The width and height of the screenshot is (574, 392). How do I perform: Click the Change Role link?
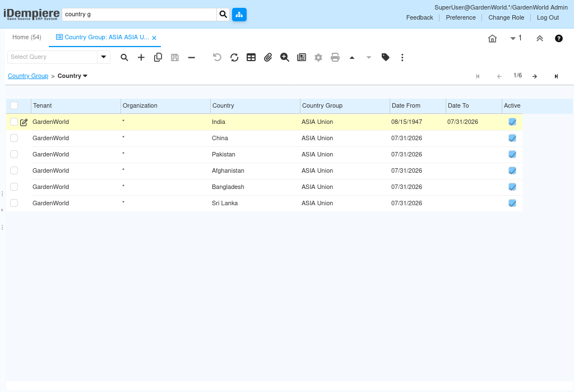pyautogui.click(x=506, y=17)
